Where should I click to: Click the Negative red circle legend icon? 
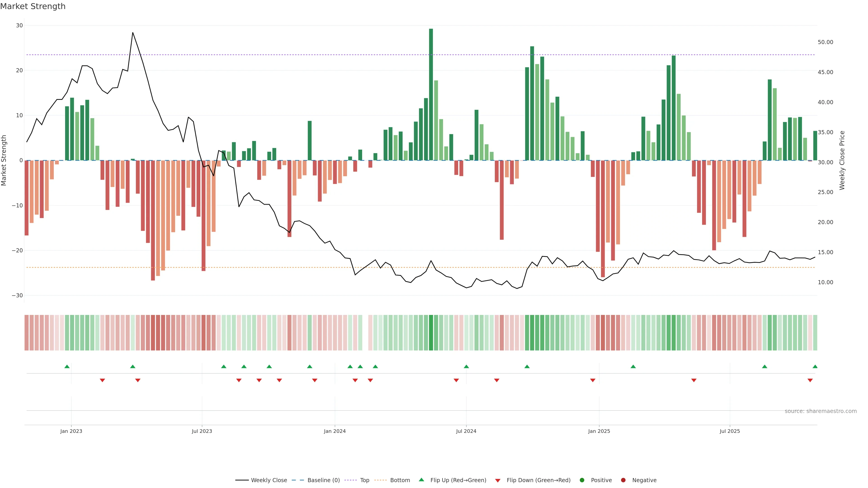[x=623, y=480]
